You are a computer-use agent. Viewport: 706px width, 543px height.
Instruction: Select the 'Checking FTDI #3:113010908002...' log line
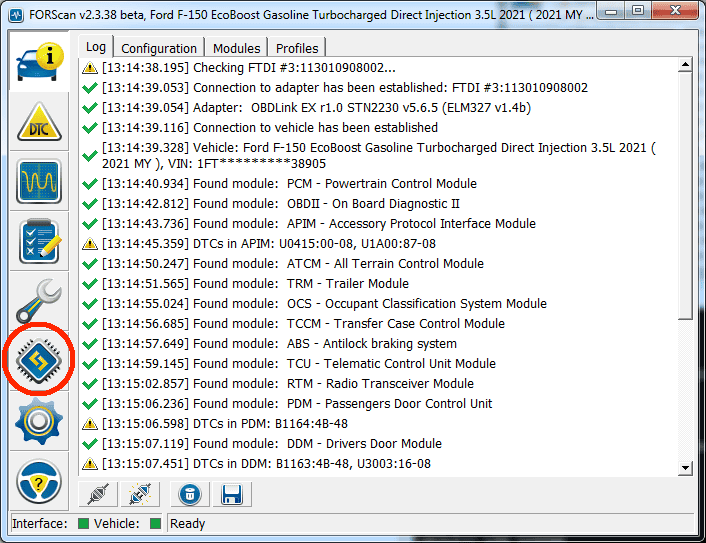pos(378,68)
